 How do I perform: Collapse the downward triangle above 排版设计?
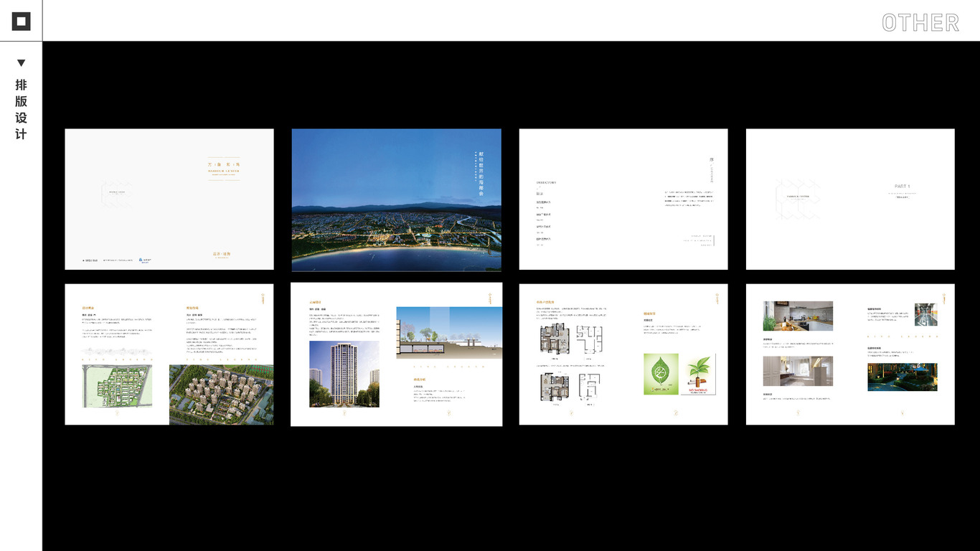(x=21, y=63)
